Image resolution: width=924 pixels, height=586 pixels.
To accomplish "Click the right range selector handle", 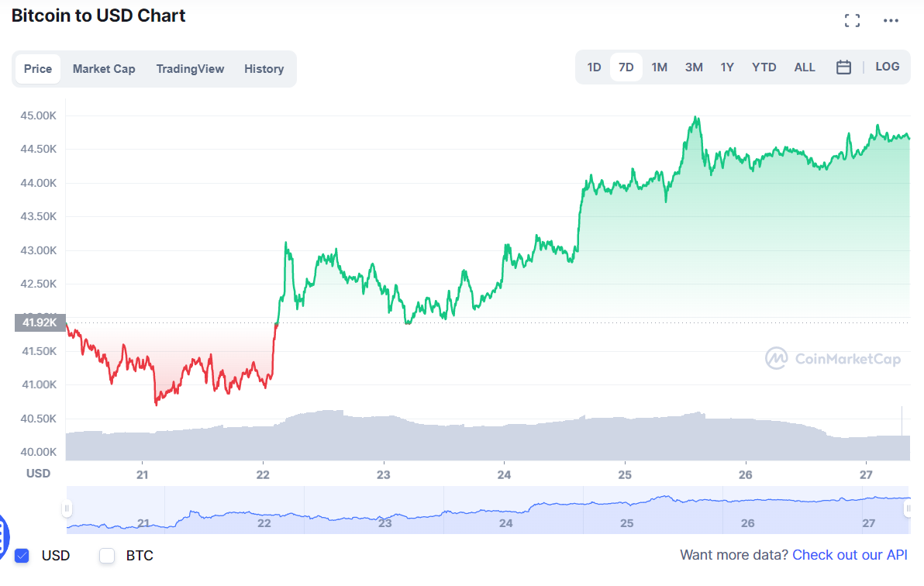I will pos(907,508).
